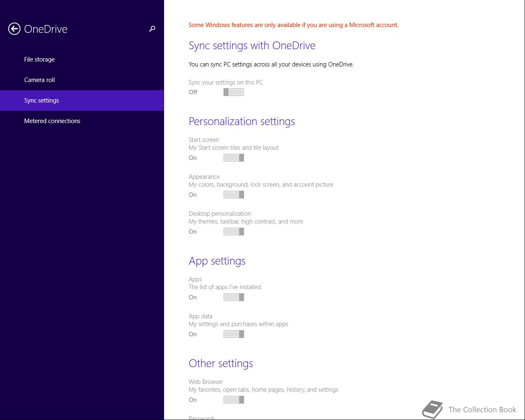Toggle the Web Browser sync switch

[234, 400]
